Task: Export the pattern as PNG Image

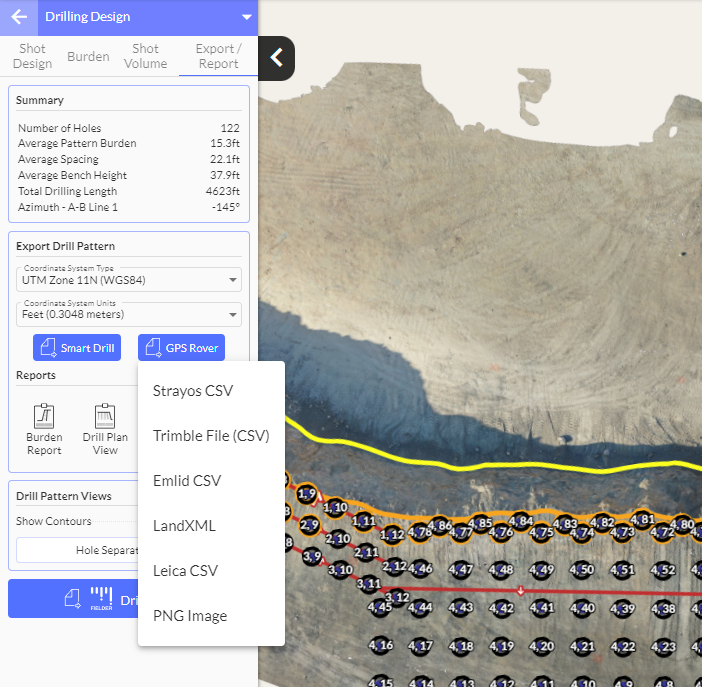Action: pos(190,616)
